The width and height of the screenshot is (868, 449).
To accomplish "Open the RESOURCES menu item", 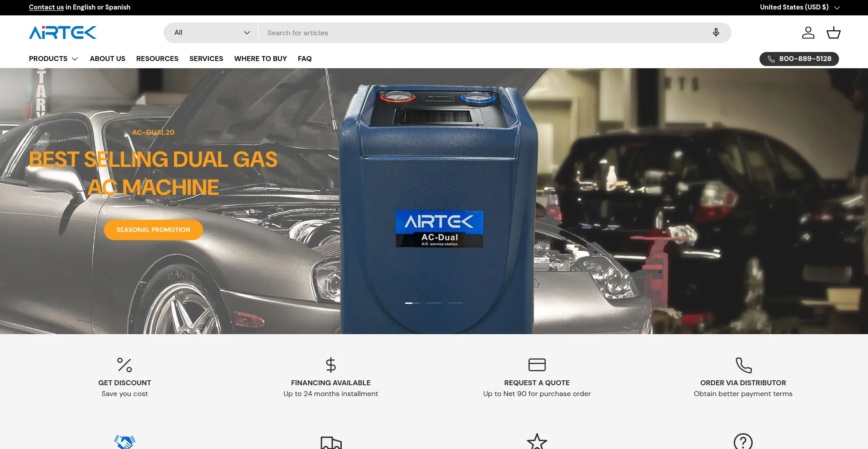I will click(x=157, y=59).
